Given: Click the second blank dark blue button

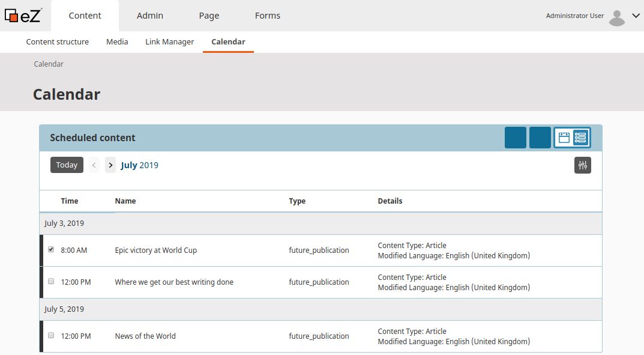Looking at the screenshot, I should (540, 138).
